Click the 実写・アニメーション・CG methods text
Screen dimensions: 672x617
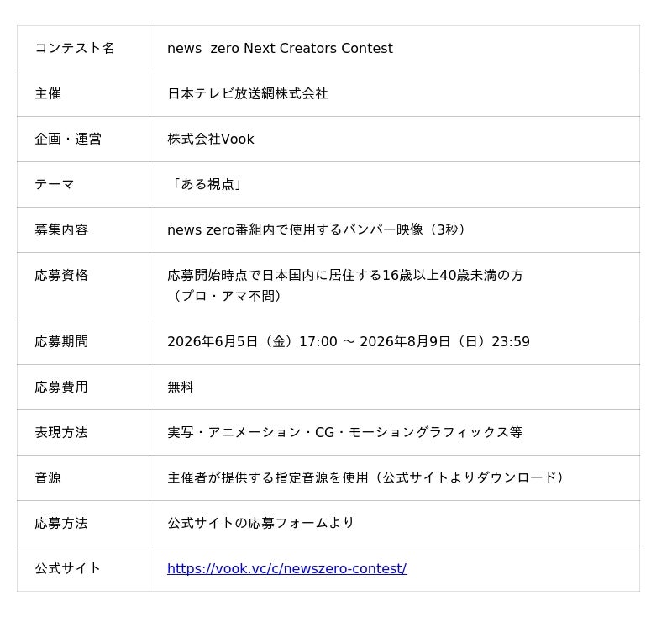pos(345,432)
